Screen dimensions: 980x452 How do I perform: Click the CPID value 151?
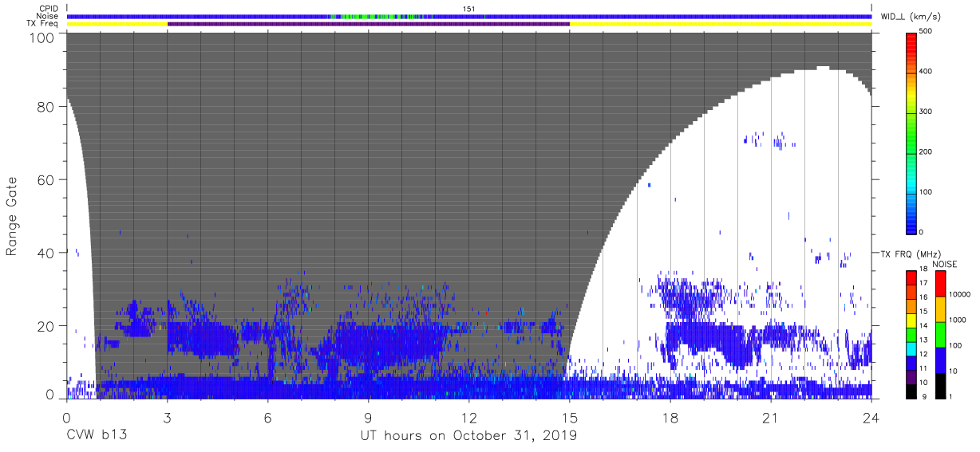(469, 8)
